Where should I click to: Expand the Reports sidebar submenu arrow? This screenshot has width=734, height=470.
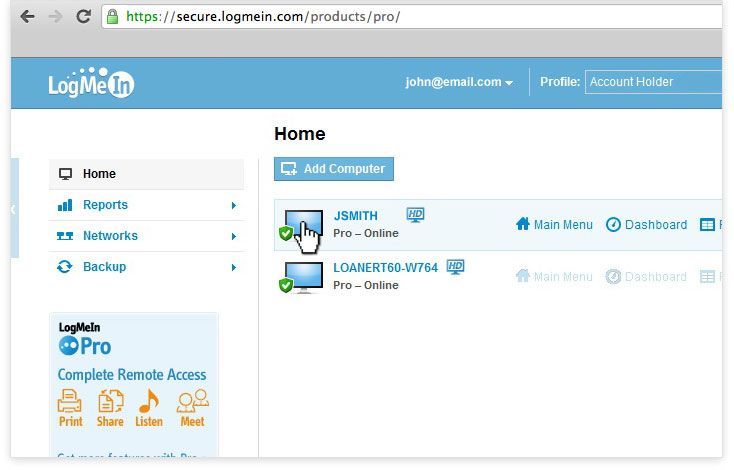[x=234, y=206]
